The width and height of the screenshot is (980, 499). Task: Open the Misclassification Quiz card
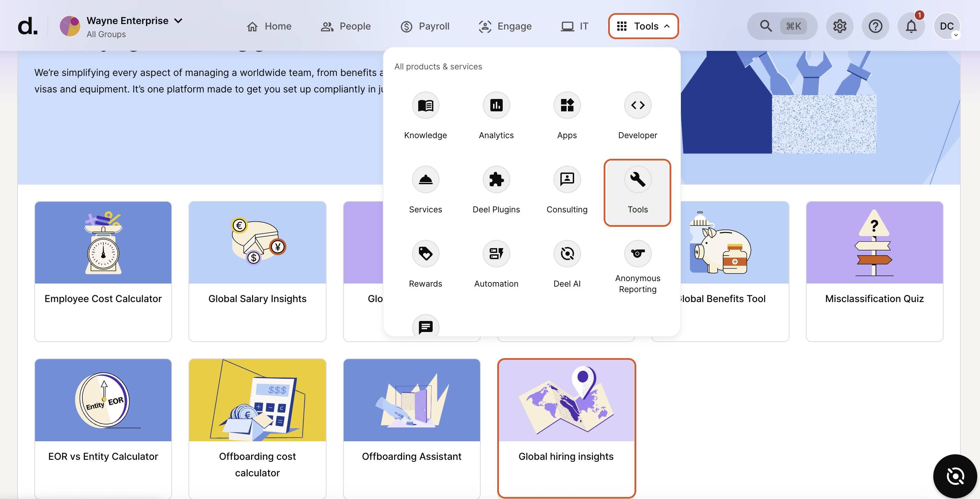pos(874,271)
